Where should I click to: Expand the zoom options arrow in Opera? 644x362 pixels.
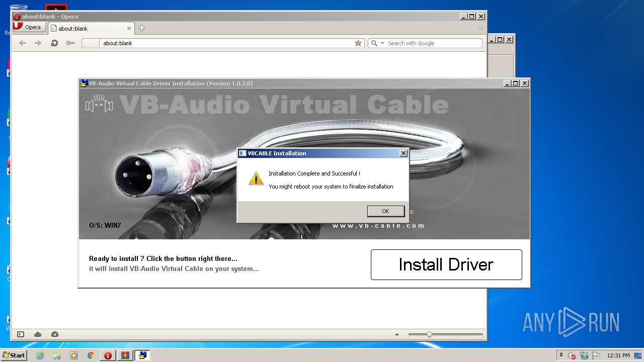(x=396, y=334)
